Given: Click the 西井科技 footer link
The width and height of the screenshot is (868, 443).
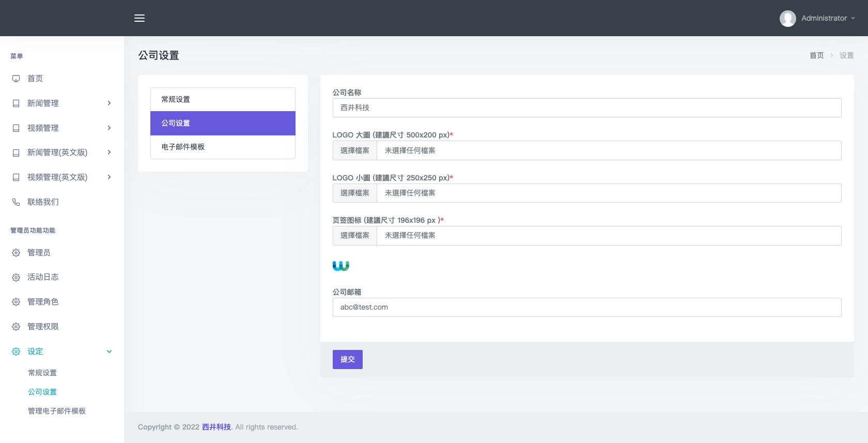Looking at the screenshot, I should click(x=216, y=427).
